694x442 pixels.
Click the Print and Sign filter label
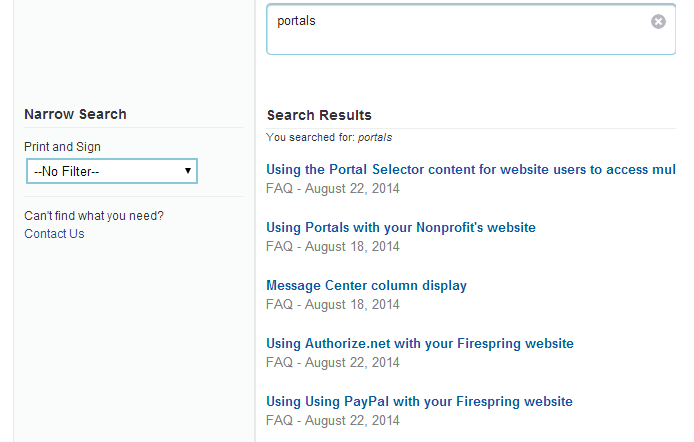(62, 147)
